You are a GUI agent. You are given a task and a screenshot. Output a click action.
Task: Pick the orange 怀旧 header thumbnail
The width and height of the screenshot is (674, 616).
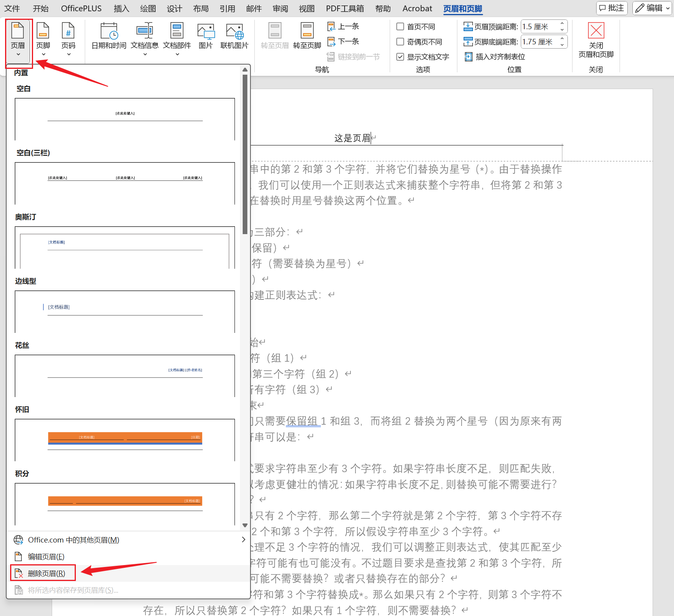tap(125, 439)
